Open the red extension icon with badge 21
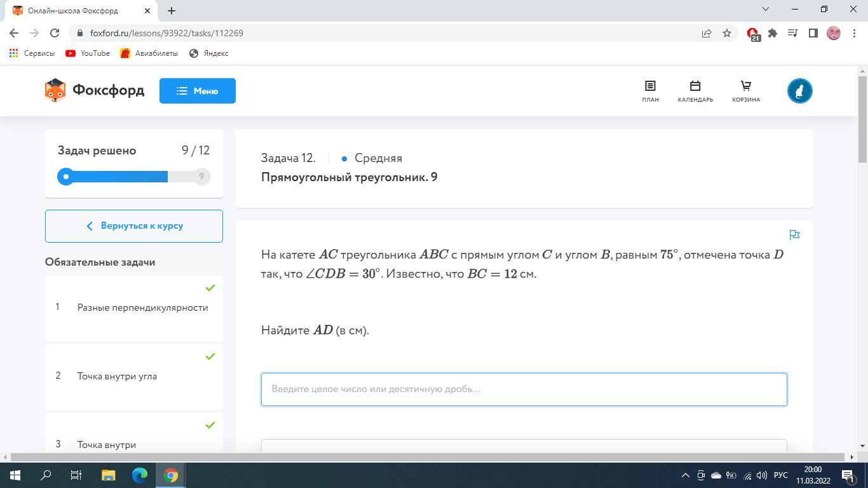 click(x=753, y=34)
